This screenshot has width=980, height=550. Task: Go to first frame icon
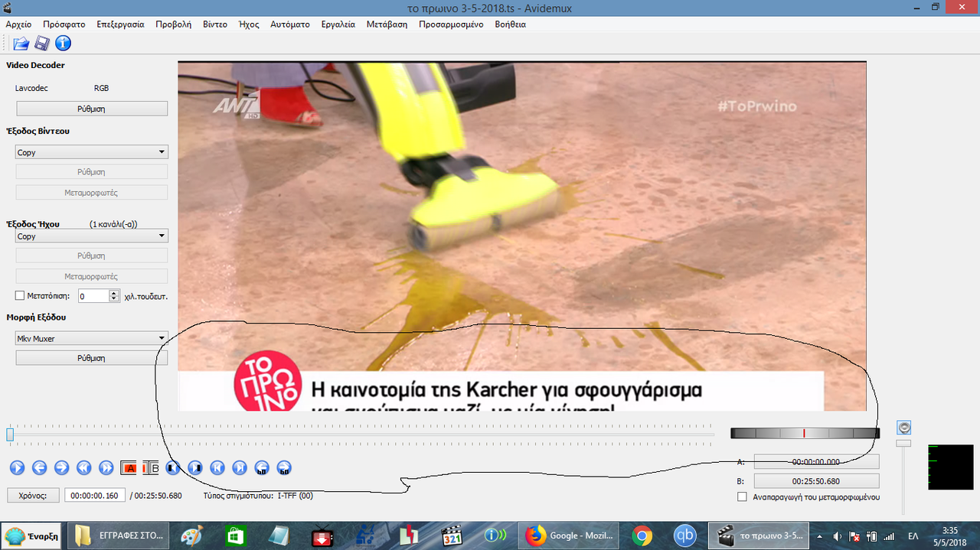(217, 467)
